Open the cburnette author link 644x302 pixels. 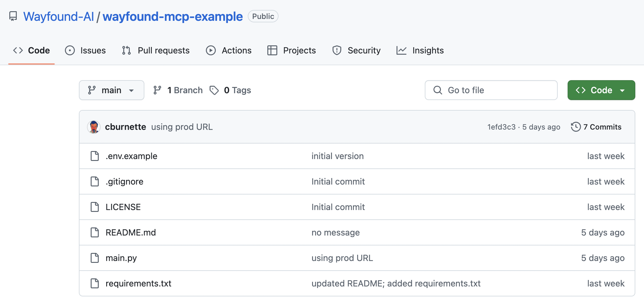pyautogui.click(x=125, y=127)
